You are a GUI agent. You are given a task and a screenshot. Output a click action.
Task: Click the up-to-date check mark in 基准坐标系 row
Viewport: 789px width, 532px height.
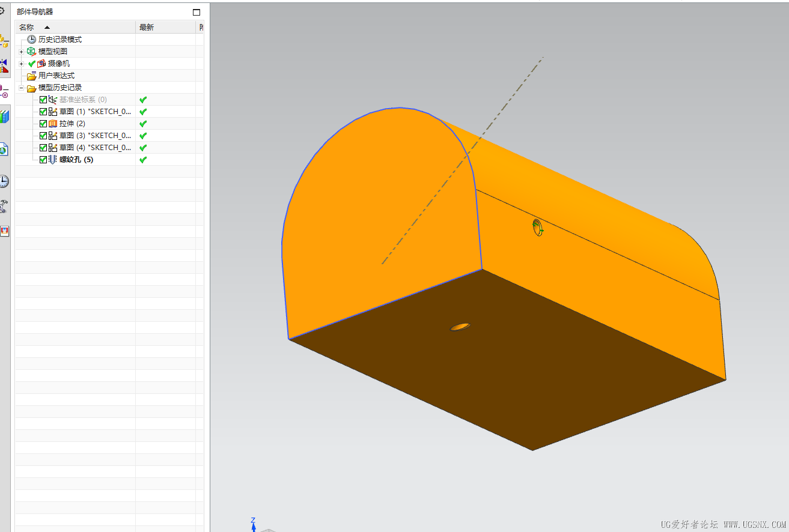(143, 100)
